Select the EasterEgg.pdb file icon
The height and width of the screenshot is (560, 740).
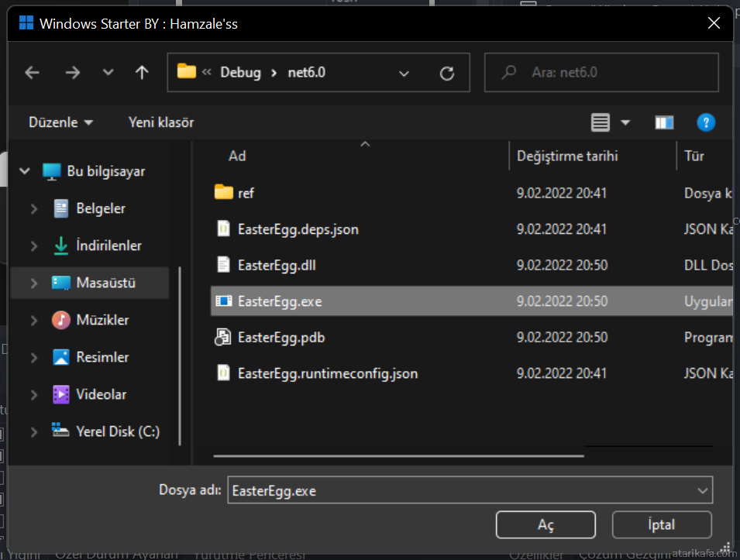tap(222, 338)
